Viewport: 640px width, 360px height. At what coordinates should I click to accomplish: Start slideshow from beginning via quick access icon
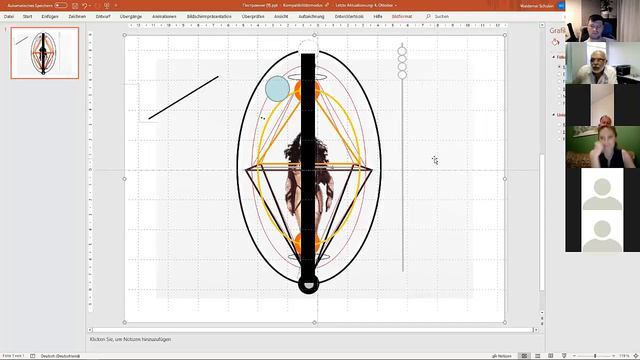pos(107,6)
